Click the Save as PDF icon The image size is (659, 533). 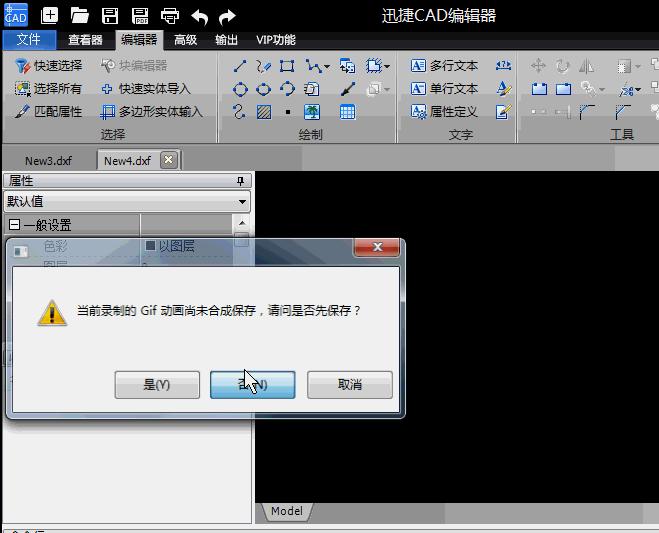click(x=140, y=16)
